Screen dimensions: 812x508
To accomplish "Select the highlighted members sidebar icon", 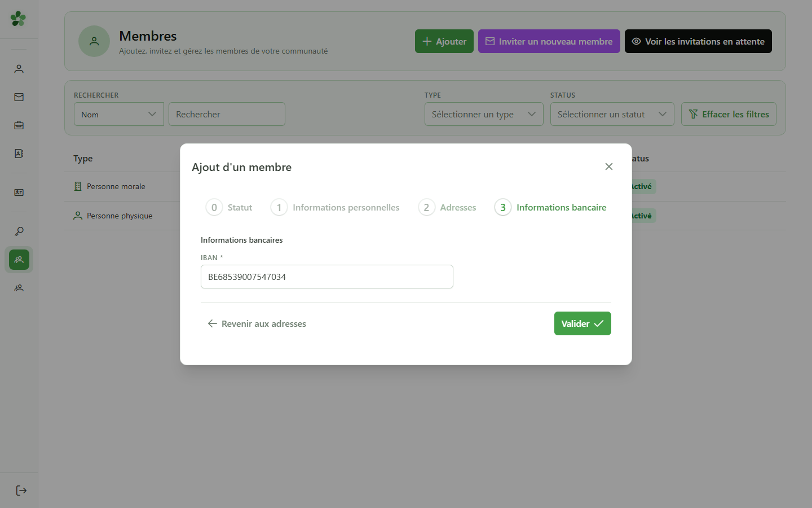I will (19, 260).
